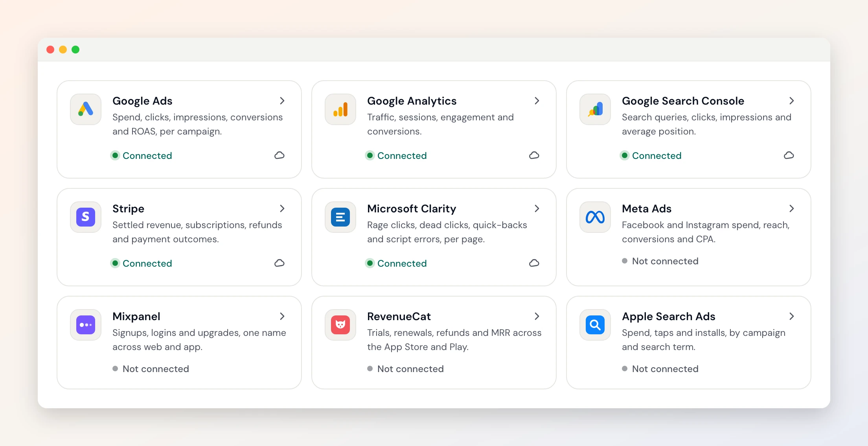The image size is (868, 446).
Task: Minimize window with yellow button
Action: coord(63,50)
